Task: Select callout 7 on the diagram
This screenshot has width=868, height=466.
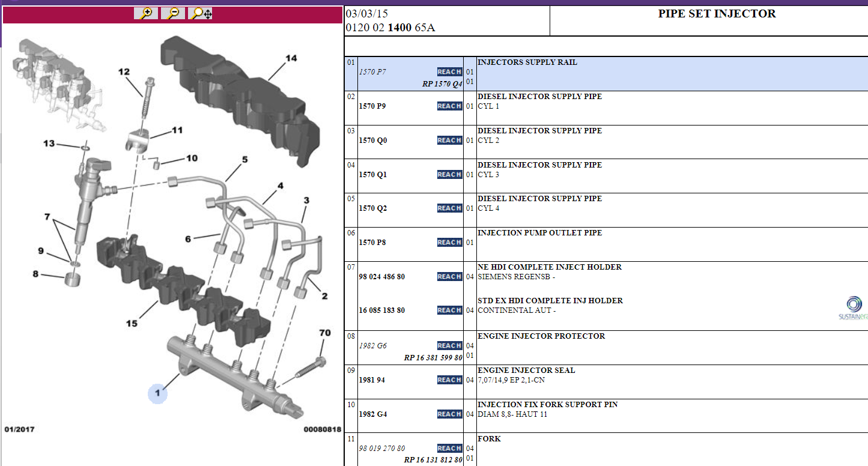Action: [47, 217]
